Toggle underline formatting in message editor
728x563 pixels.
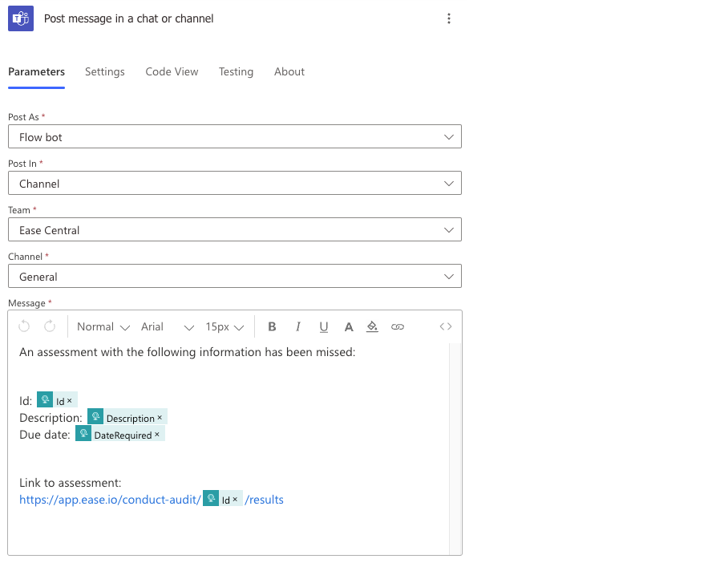pyautogui.click(x=324, y=326)
